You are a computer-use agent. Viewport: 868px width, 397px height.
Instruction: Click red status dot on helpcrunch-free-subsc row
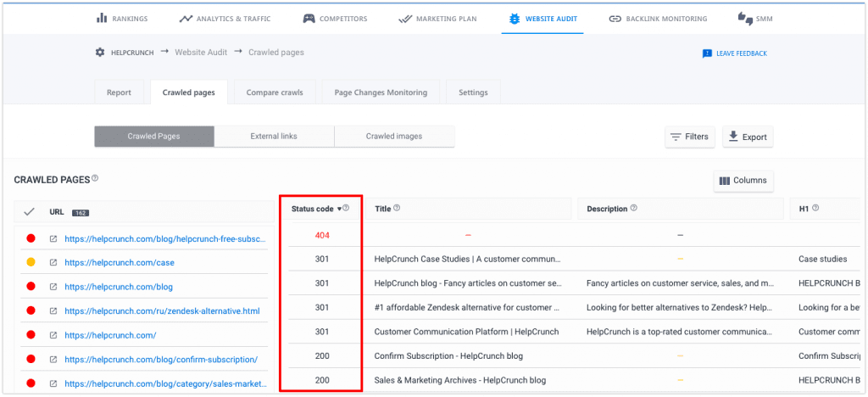[x=31, y=238]
